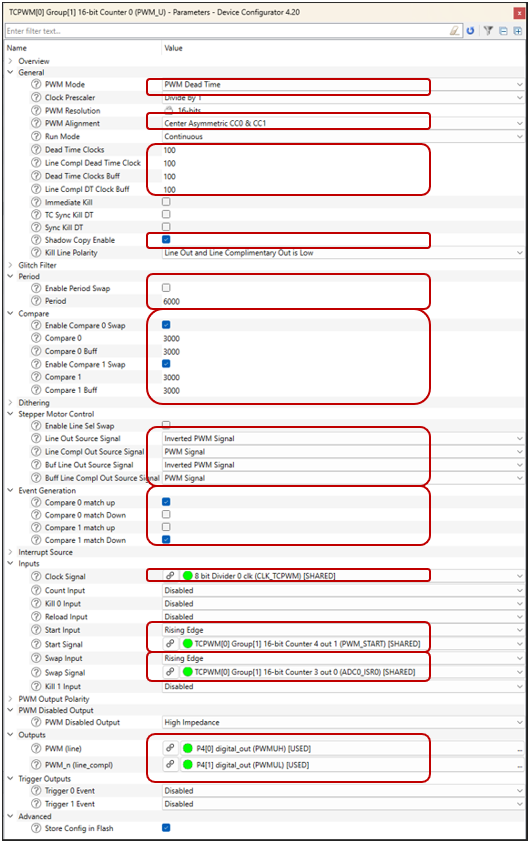Click help icon next to Swap Signal

pyautogui.click(x=36, y=672)
